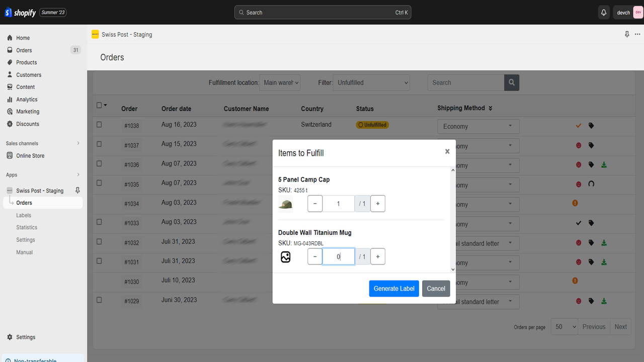Viewport: 644px width, 362px height.
Task: Click the top Search bar
Action: 323,13
